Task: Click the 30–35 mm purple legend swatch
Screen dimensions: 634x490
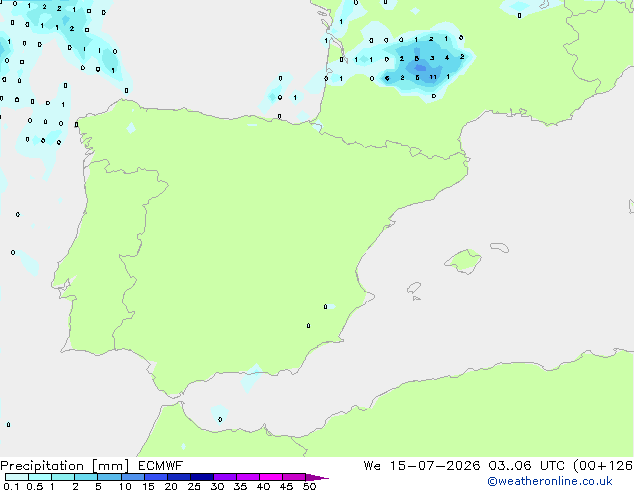Action: 225,477
